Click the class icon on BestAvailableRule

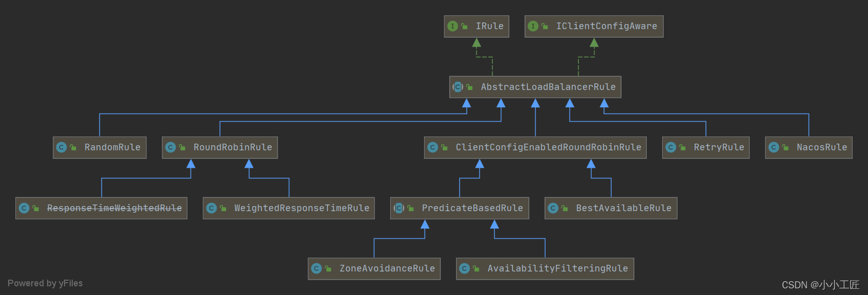pyautogui.click(x=553, y=208)
